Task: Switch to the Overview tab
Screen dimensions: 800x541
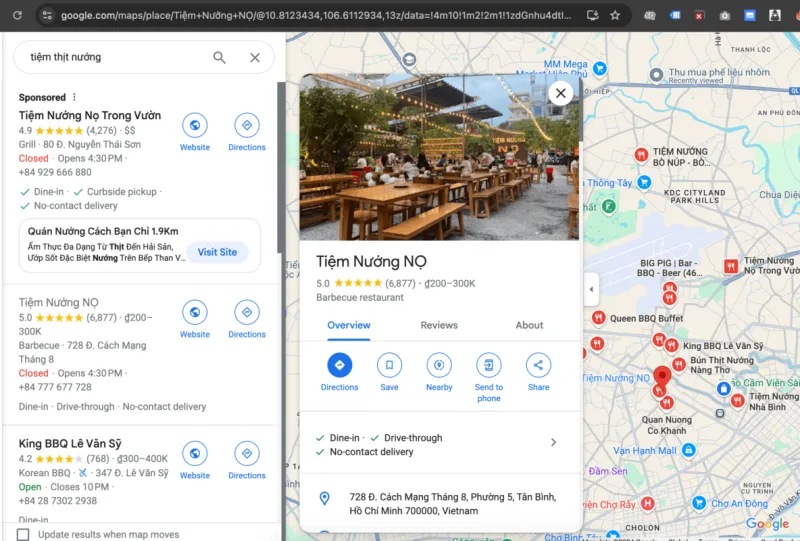Action: [349, 326]
